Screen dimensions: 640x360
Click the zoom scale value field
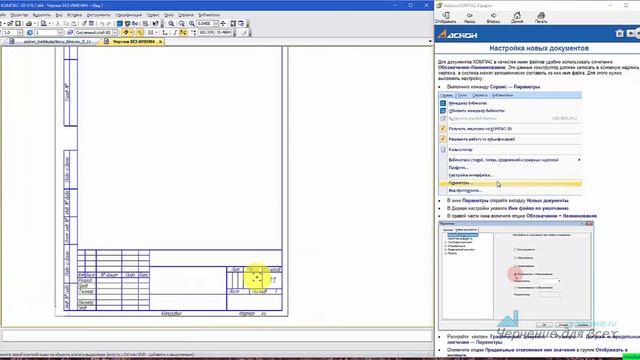click(205, 24)
